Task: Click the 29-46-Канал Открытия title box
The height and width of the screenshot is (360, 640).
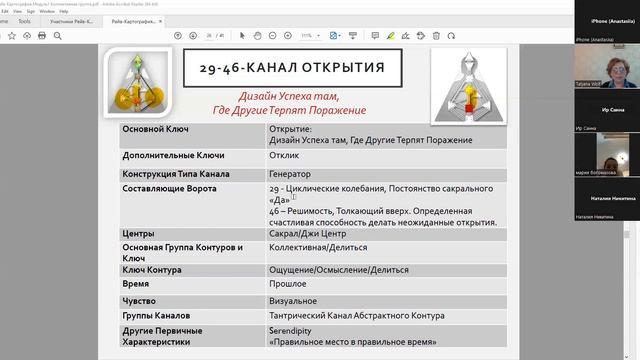Action: pos(293,68)
